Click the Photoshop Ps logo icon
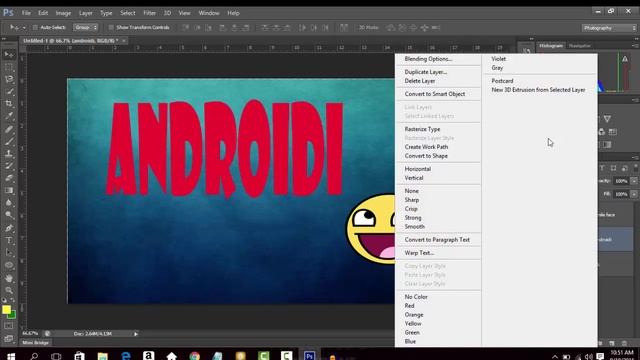 pyautogui.click(x=8, y=13)
